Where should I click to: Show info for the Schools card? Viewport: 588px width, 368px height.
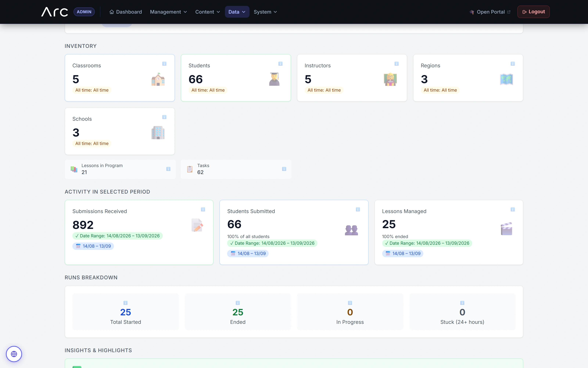tap(164, 117)
